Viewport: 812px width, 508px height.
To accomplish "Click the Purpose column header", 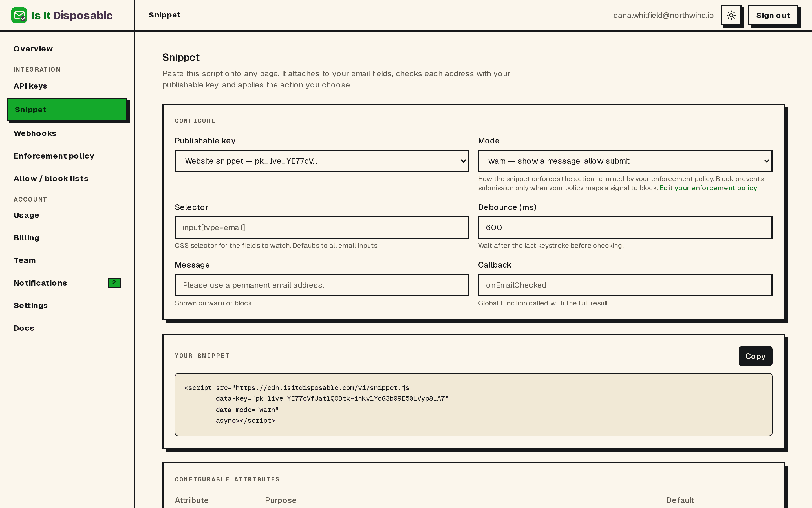I will point(281,500).
